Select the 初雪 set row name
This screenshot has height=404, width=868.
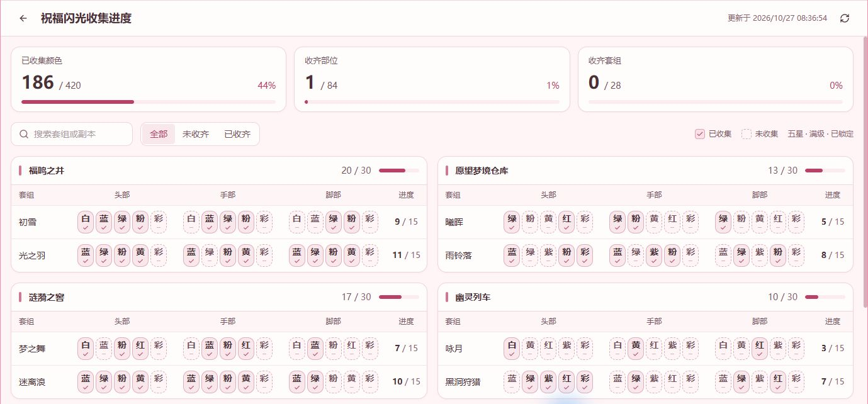click(x=28, y=222)
